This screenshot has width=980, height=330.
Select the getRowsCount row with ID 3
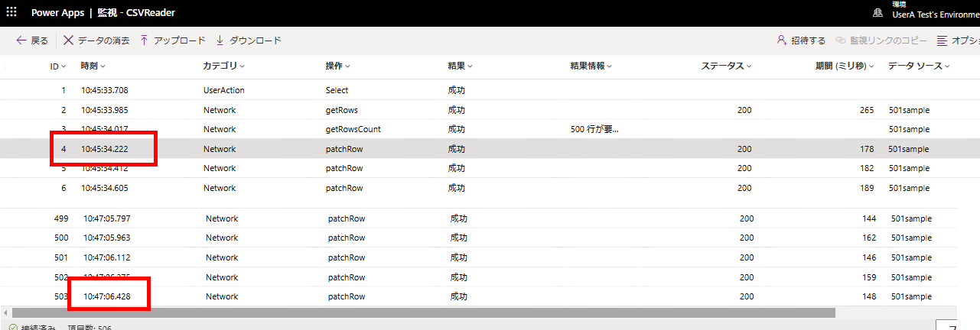[353, 129]
